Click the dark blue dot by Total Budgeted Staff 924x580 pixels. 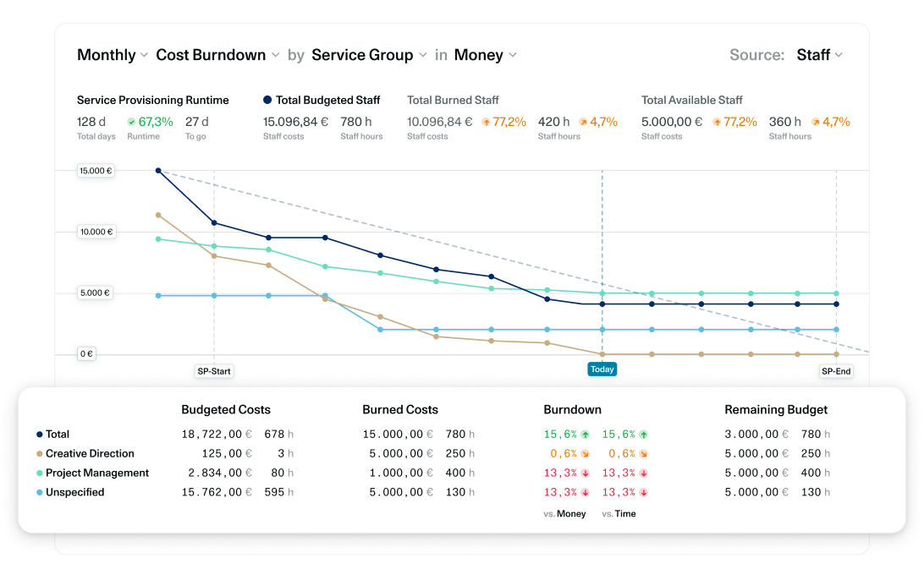(267, 100)
